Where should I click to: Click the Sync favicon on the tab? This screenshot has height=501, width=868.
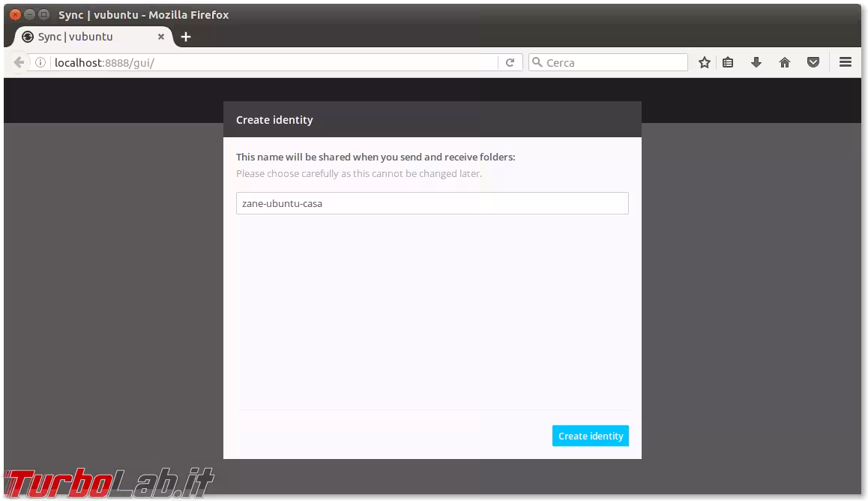(x=28, y=37)
